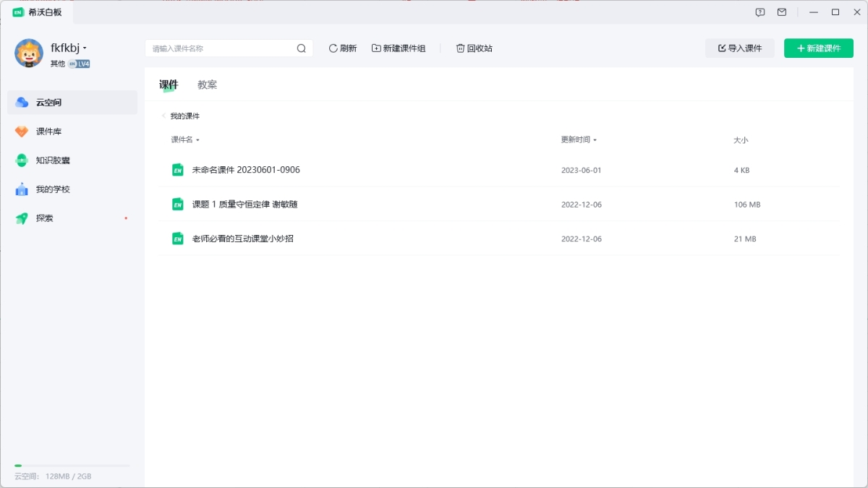The height and width of the screenshot is (488, 868).
Task: Click the search magnifier icon
Action: pyautogui.click(x=302, y=48)
